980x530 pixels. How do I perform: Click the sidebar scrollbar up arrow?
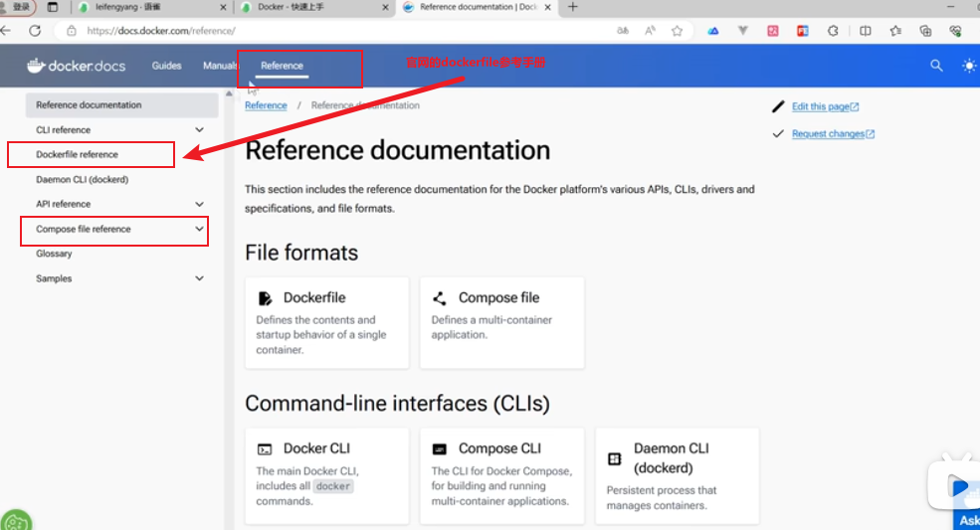coord(229,93)
